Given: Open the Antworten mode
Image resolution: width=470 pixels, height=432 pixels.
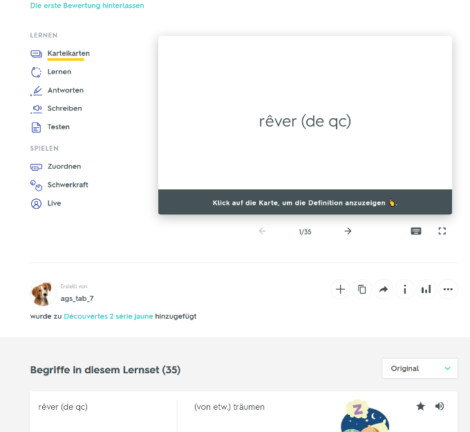Looking at the screenshot, I should coord(65,90).
